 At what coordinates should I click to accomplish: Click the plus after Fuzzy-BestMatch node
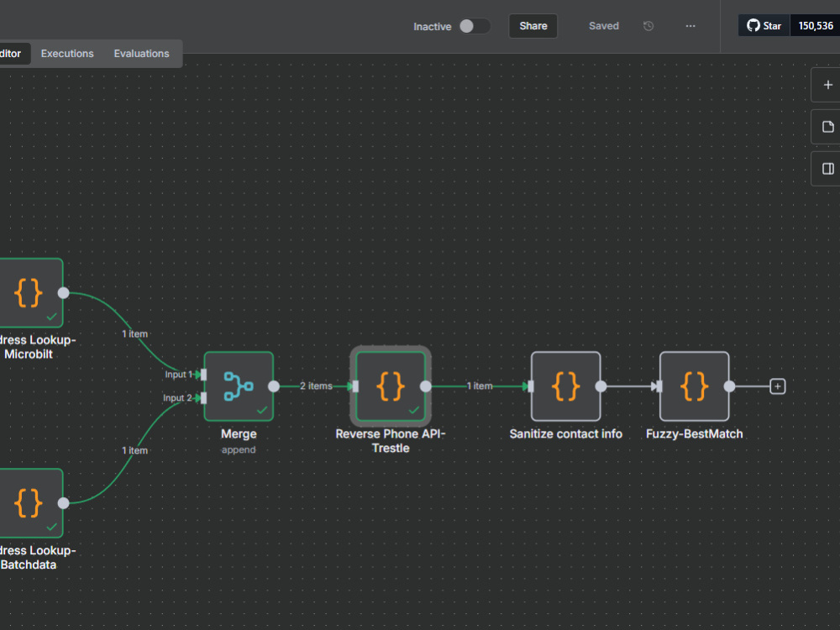coord(777,386)
